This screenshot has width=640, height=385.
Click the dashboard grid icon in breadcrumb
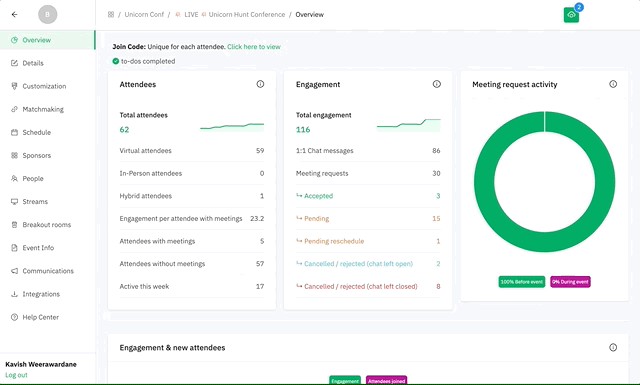[111, 14]
